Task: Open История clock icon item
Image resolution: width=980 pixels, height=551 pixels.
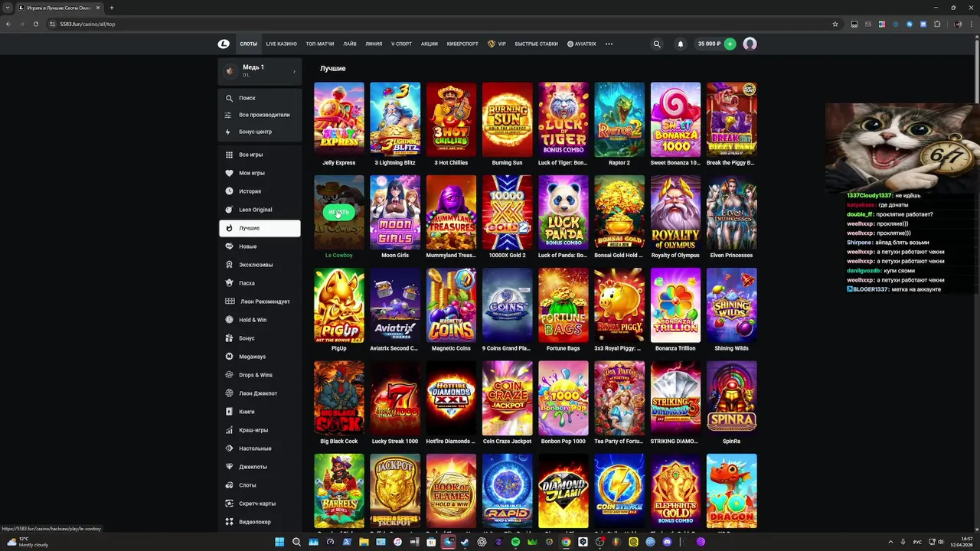Action: tap(260, 191)
